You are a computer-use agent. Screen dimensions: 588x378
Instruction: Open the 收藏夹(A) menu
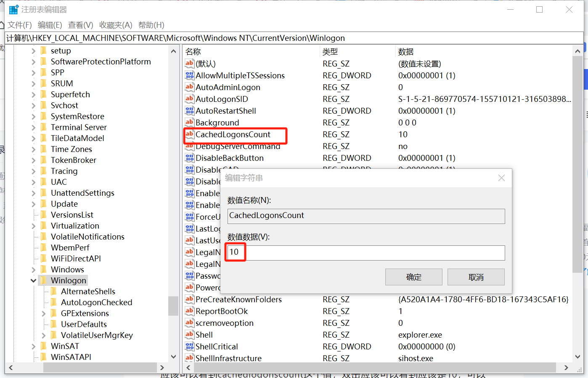(116, 25)
